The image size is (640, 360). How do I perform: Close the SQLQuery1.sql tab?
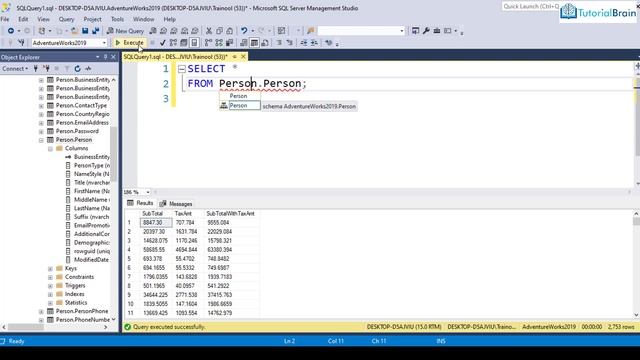[x=243, y=57]
